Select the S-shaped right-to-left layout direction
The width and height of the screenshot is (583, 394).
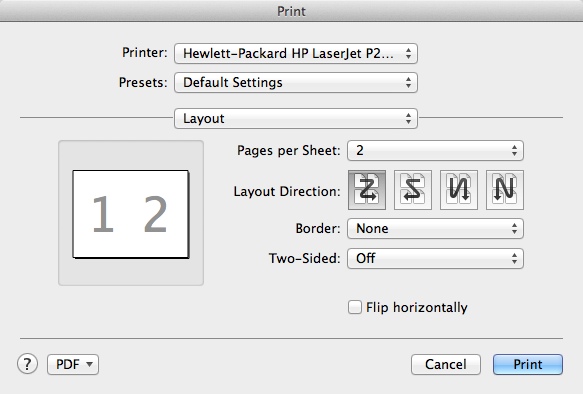413,190
